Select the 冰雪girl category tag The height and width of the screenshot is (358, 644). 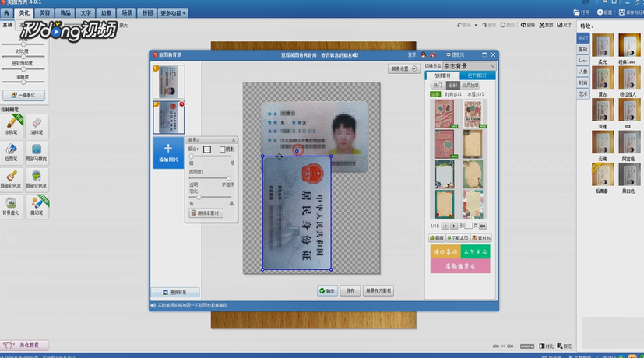pos(476,94)
